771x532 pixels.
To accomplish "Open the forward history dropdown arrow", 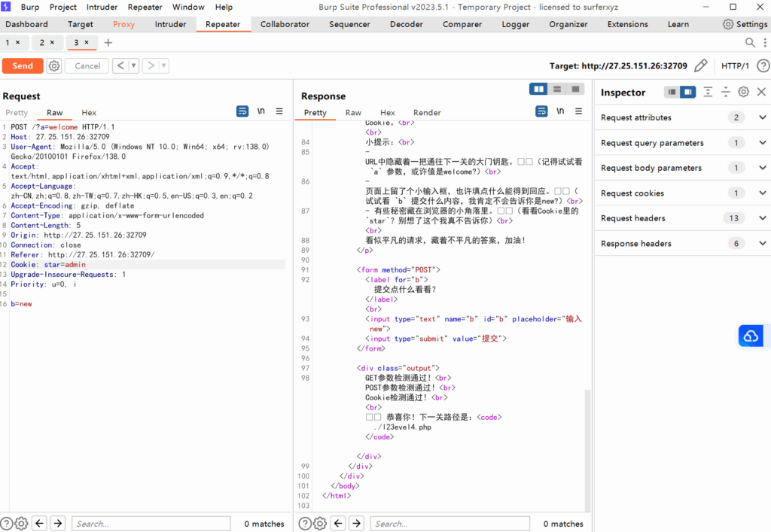I will click(x=163, y=65).
